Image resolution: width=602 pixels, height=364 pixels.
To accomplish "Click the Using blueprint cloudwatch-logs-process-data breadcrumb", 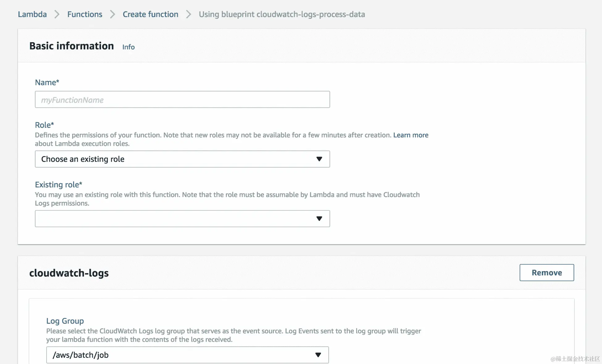I will coord(282,14).
